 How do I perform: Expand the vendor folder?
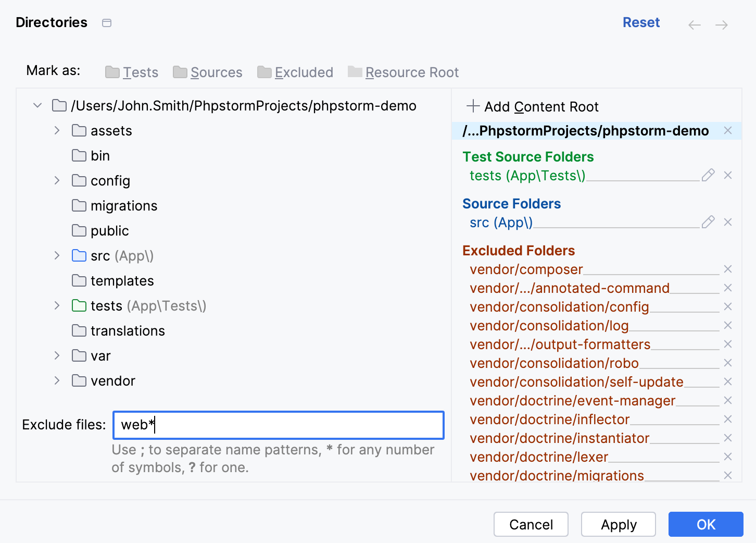pos(56,380)
